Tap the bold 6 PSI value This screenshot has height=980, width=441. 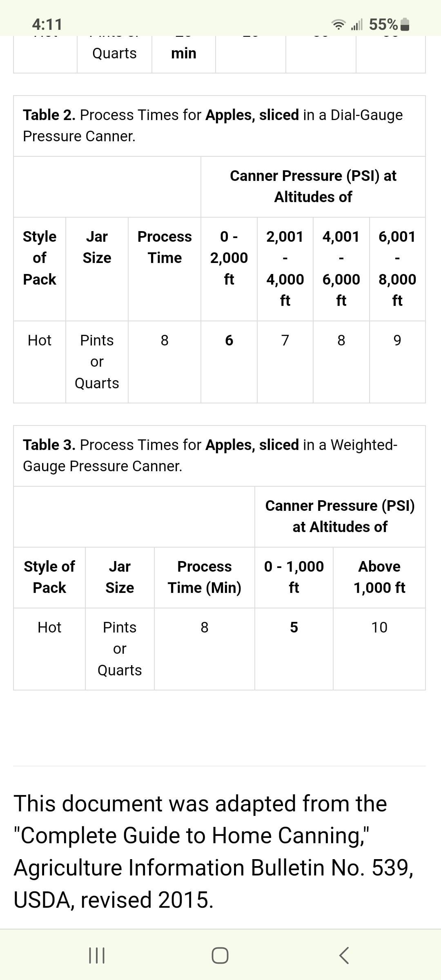coord(229,340)
